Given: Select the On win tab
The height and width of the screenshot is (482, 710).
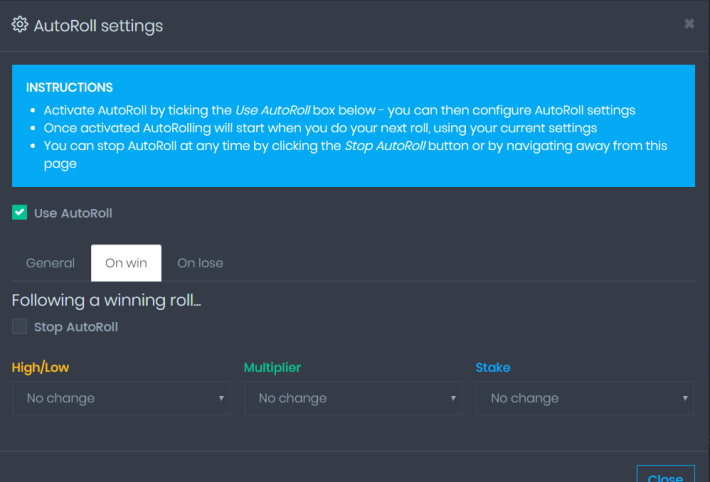Looking at the screenshot, I should point(126,263).
